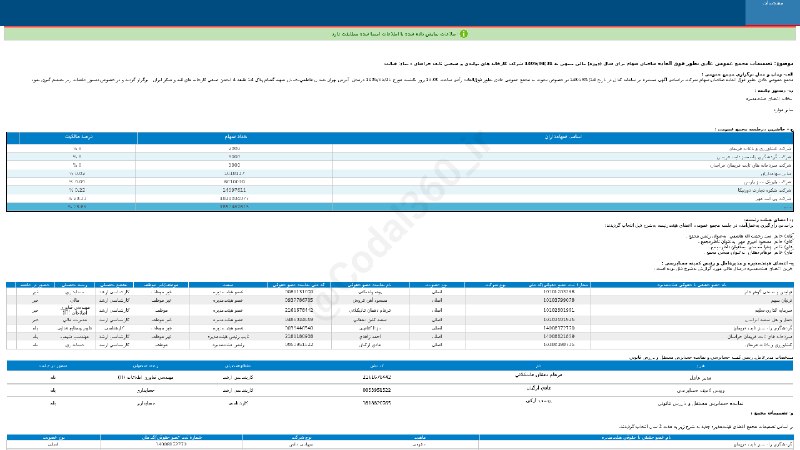The width and height of the screenshot is (800, 450).
Task: Click the درصد مالکیت column header
Action: (79, 137)
